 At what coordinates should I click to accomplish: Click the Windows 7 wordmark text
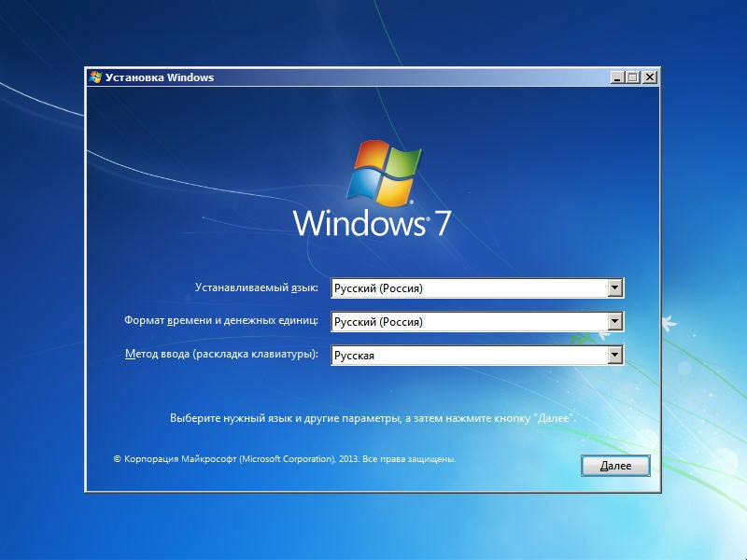[372, 224]
